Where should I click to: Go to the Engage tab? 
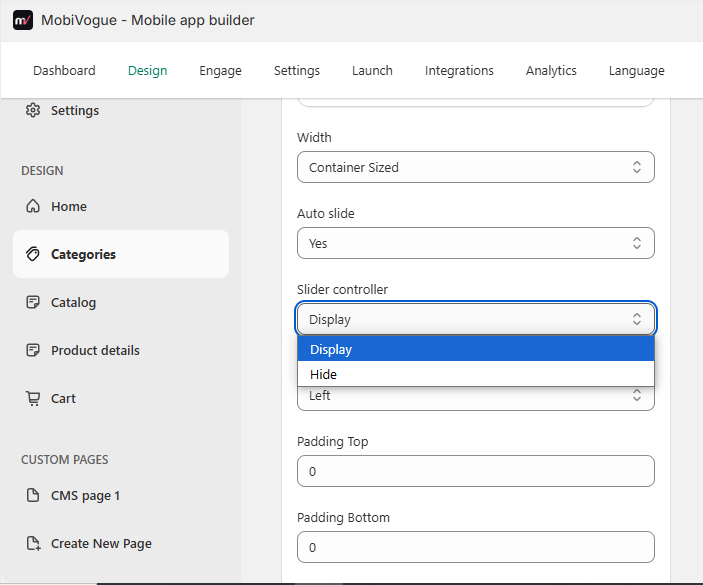pos(220,70)
